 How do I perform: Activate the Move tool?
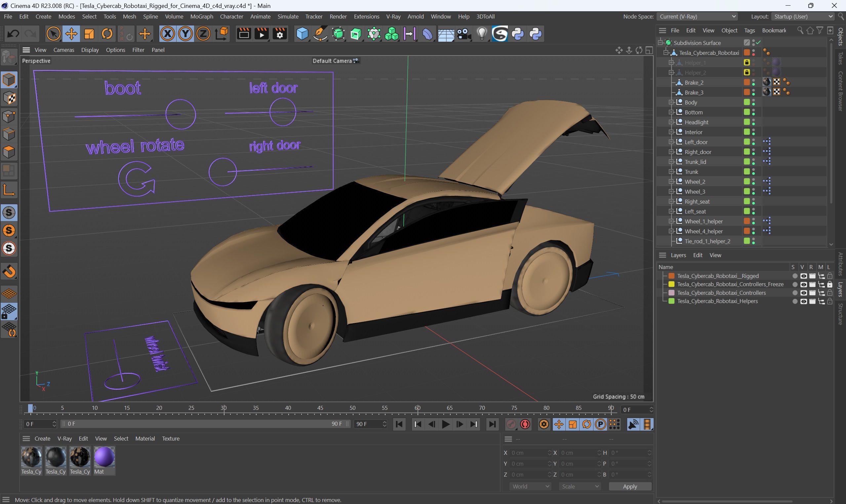(x=71, y=34)
